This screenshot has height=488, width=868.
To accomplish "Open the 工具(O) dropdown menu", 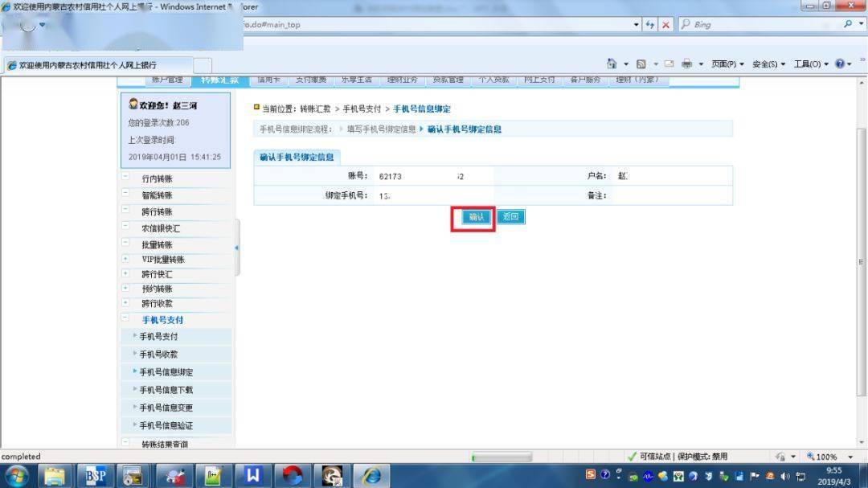I will (810, 64).
